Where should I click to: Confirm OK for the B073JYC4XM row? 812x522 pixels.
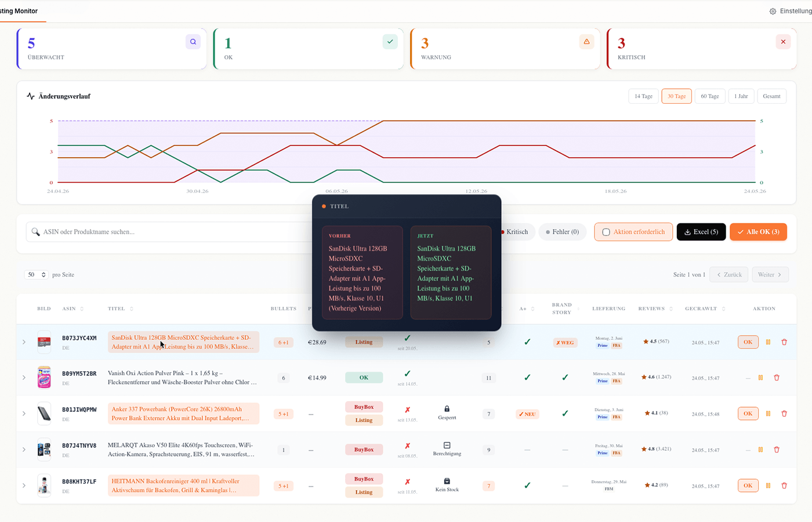[748, 342]
